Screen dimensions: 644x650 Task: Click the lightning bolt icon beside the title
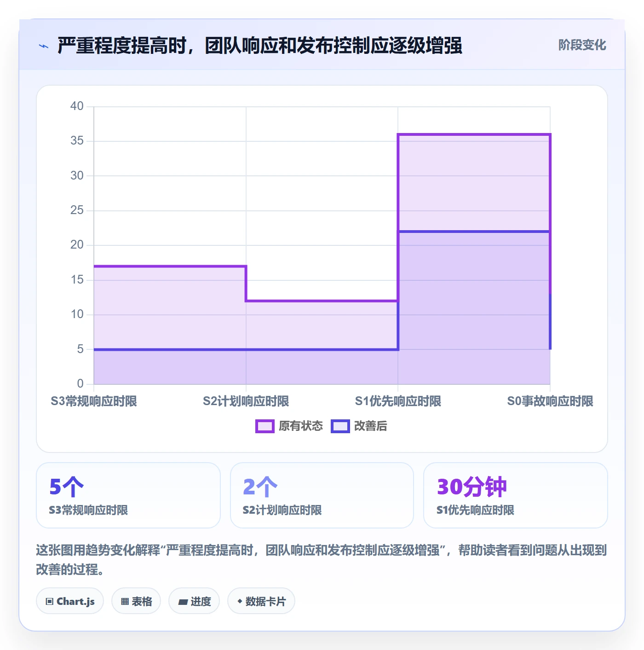pyautogui.click(x=44, y=46)
